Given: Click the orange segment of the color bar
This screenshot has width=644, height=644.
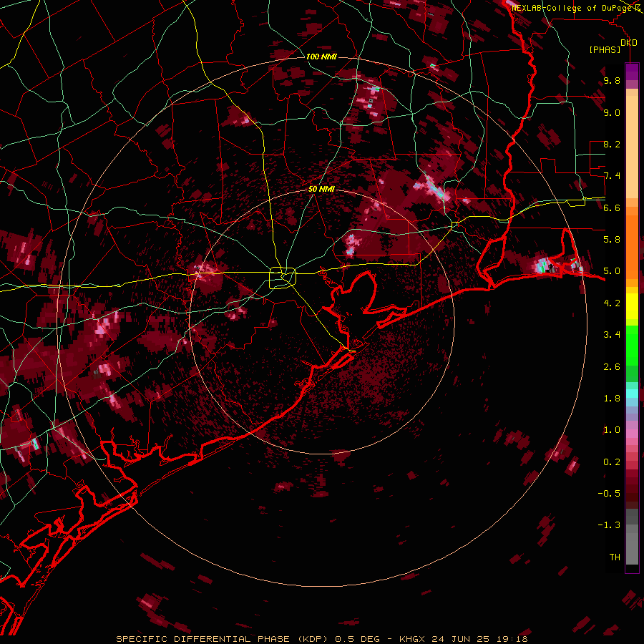Looking at the screenshot, I should tap(632, 246).
